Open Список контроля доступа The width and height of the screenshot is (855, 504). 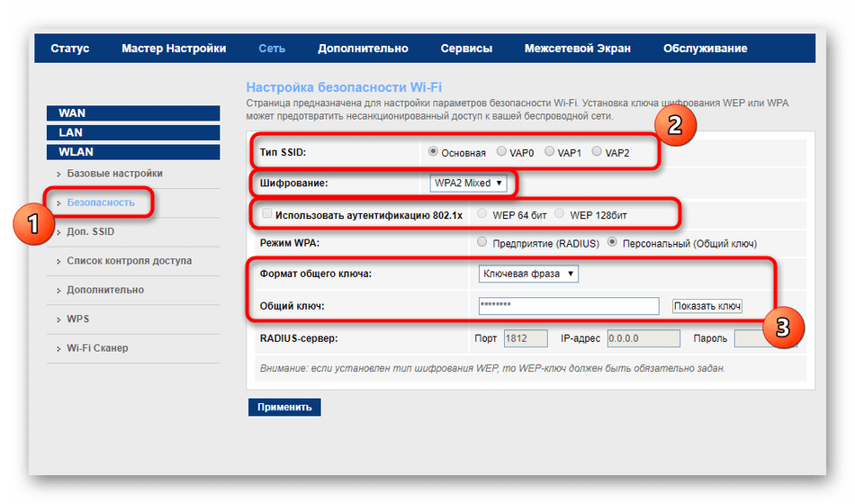pos(130,261)
